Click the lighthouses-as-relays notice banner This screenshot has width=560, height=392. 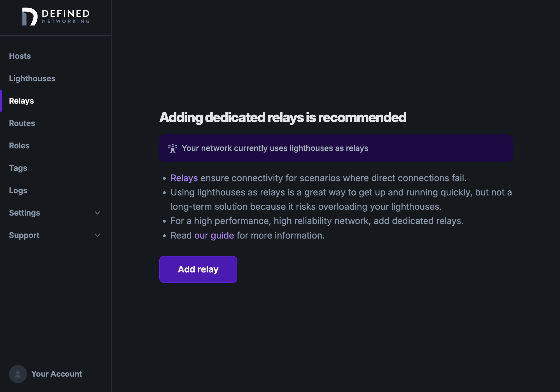click(336, 148)
